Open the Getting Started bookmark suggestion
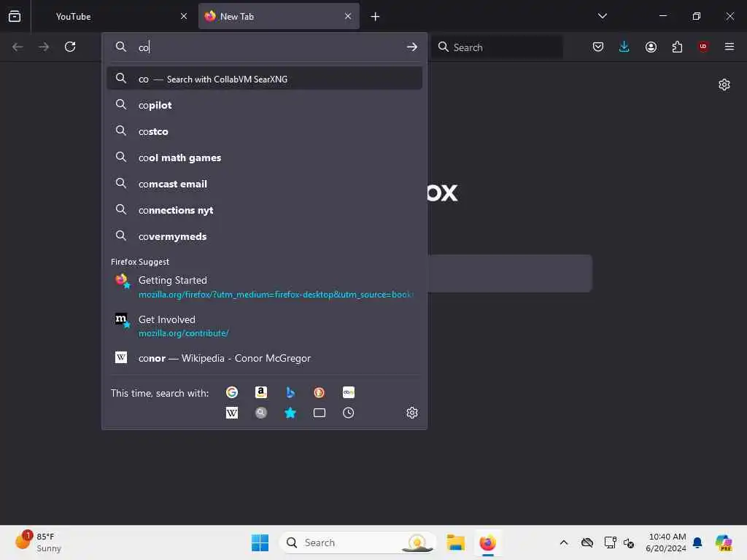The image size is (747, 560). pyautogui.click(x=265, y=287)
